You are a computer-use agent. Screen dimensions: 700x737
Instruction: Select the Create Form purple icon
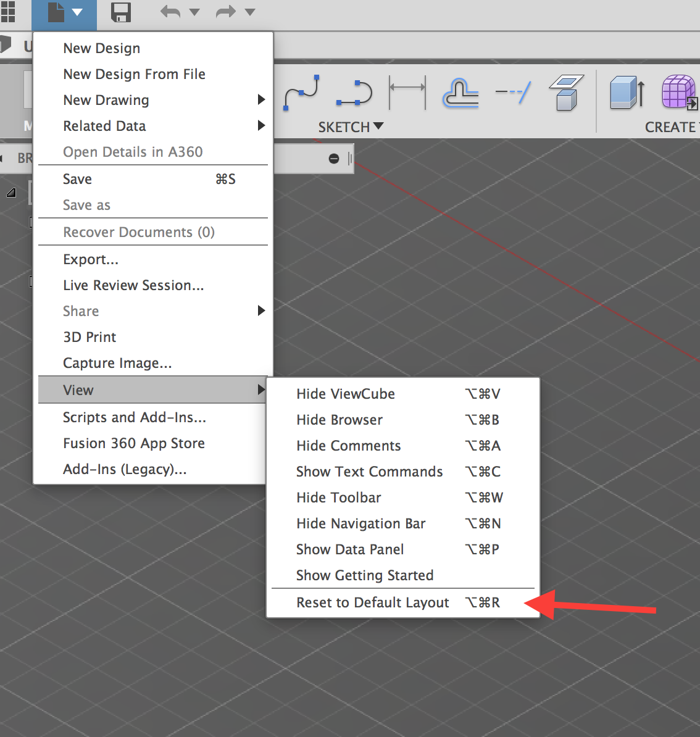click(x=680, y=92)
